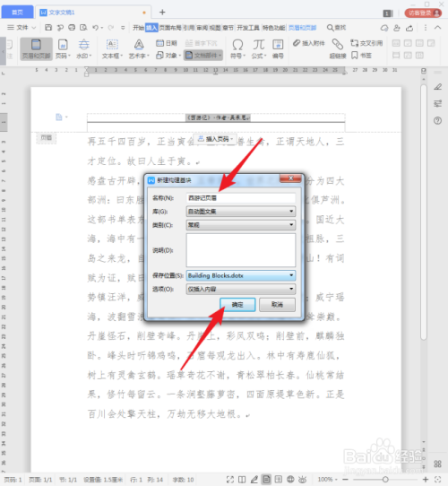Open the 选项(O) dropdown

pyautogui.click(x=241, y=289)
